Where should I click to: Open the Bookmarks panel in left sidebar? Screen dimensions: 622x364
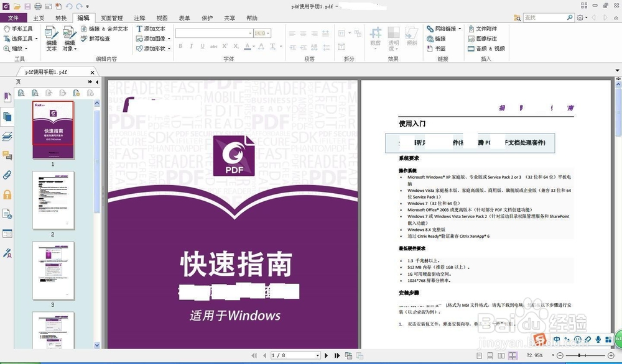point(7,97)
